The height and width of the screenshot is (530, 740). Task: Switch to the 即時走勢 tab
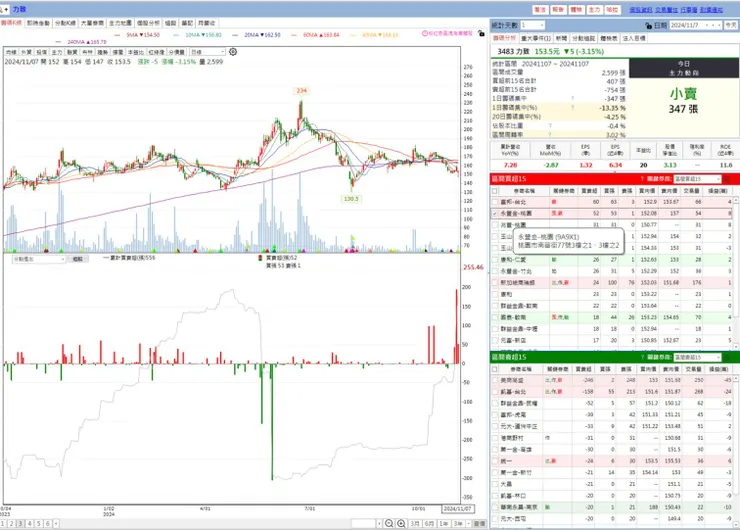[38, 23]
